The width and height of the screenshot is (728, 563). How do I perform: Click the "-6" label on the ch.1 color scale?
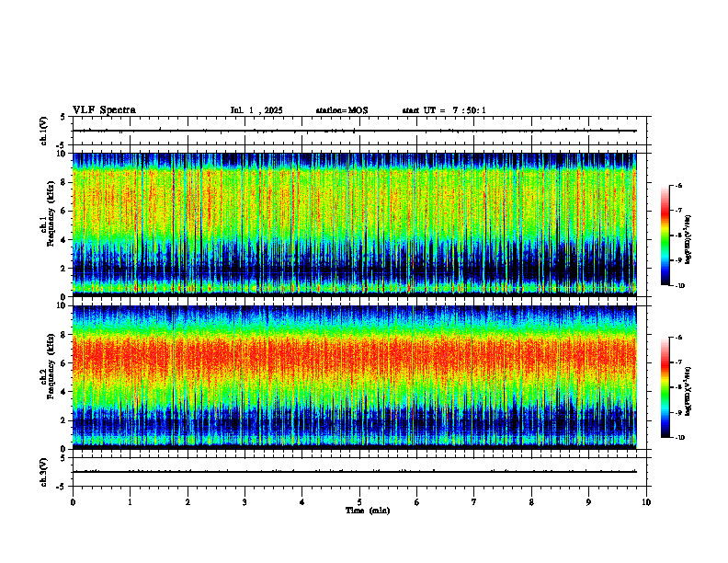[678, 186]
